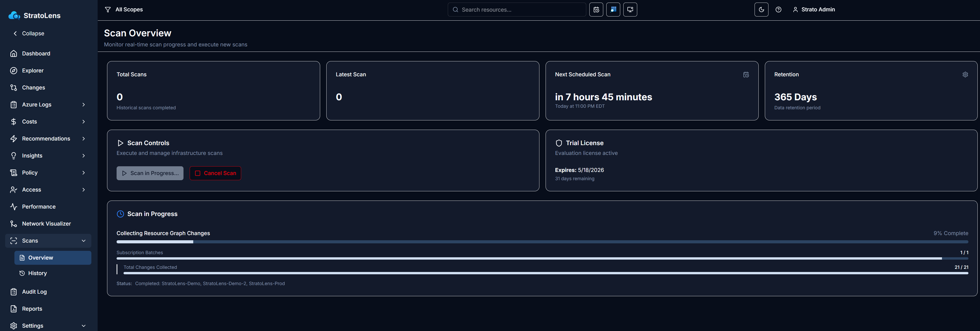The width and height of the screenshot is (980, 331).
Task: Collapse the Scans section chevron
Action: [x=83, y=241]
